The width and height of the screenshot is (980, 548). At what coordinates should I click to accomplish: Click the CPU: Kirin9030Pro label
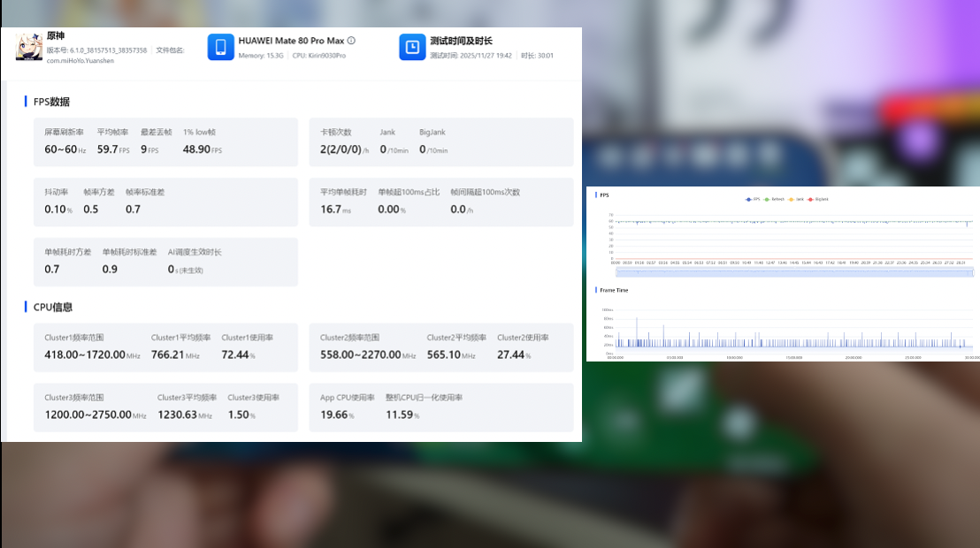[x=318, y=56]
